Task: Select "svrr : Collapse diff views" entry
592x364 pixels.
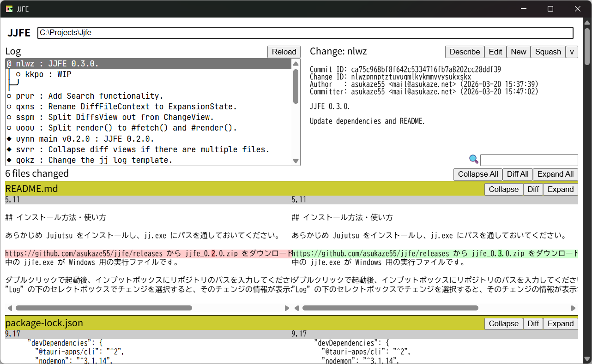Action: pos(149,149)
